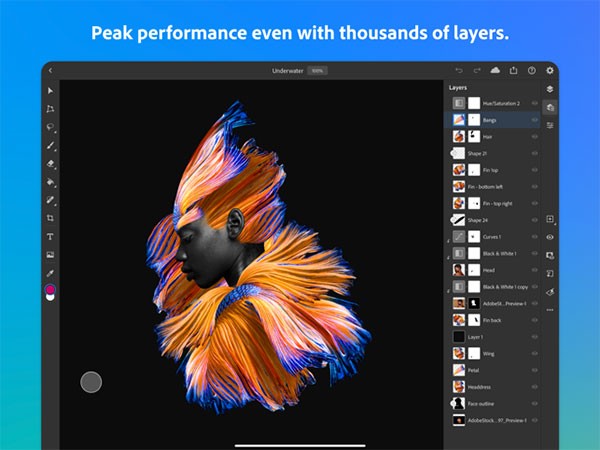The width and height of the screenshot is (600, 450).
Task: Select the Move tool
Action: tap(50, 91)
